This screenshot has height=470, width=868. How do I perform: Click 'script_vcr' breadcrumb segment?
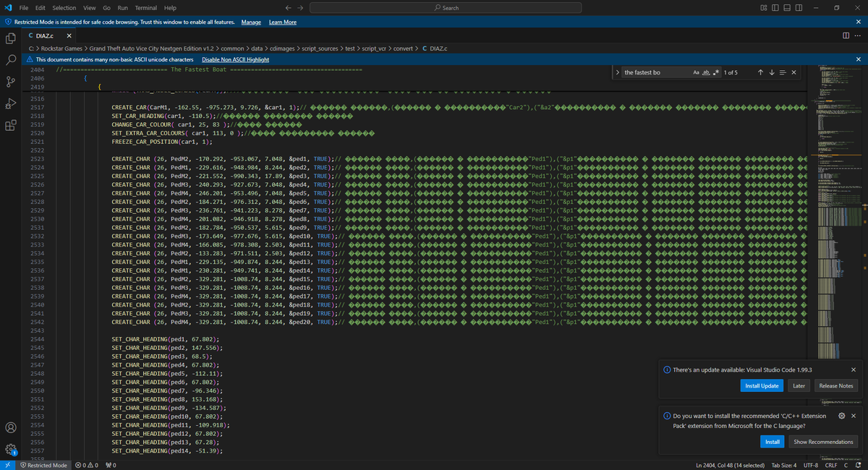coord(374,48)
